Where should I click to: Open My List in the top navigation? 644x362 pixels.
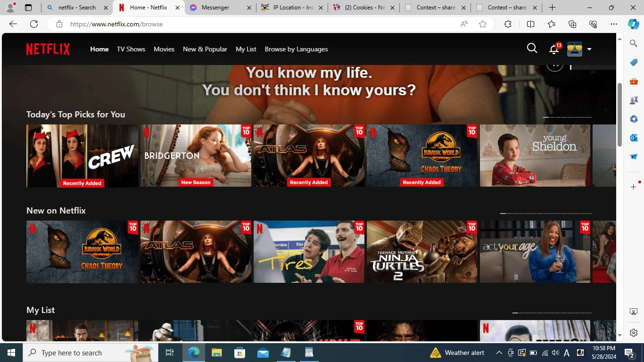(246, 49)
